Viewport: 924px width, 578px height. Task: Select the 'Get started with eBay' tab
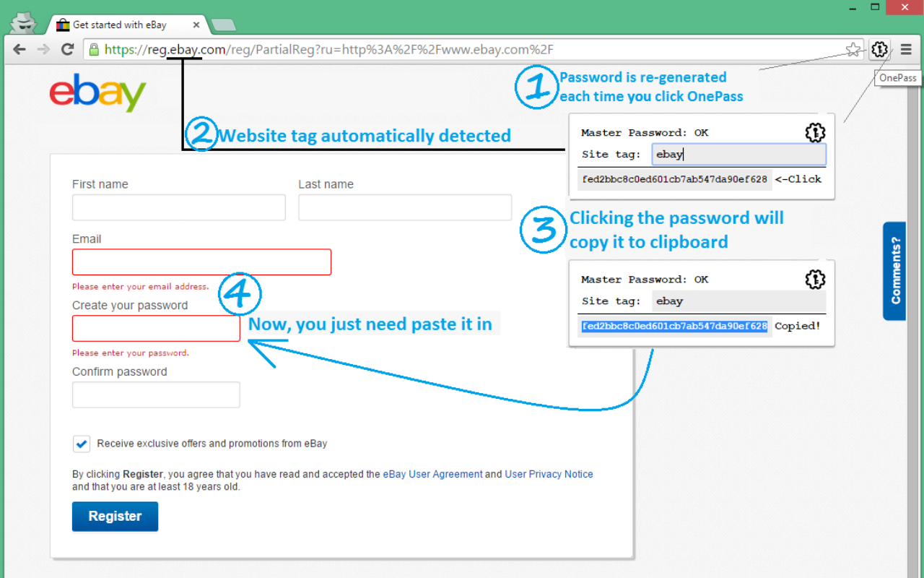tap(128, 25)
